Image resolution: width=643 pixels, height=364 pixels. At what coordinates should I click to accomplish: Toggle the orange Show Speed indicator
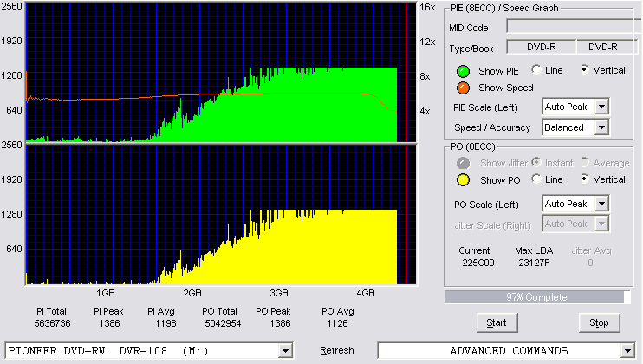[x=463, y=88]
